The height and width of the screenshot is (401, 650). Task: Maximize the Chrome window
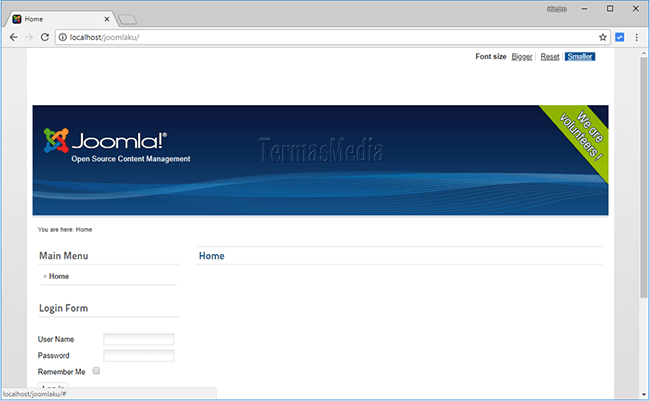(610, 9)
